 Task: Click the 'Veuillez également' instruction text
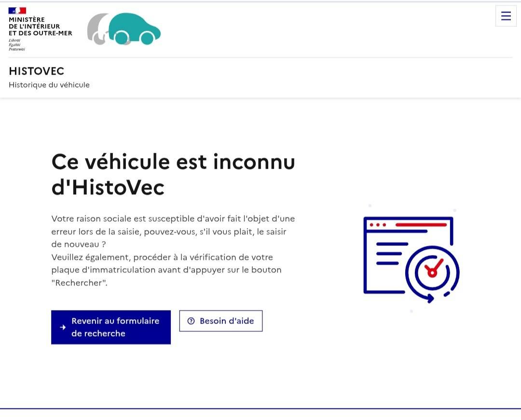[x=166, y=270]
